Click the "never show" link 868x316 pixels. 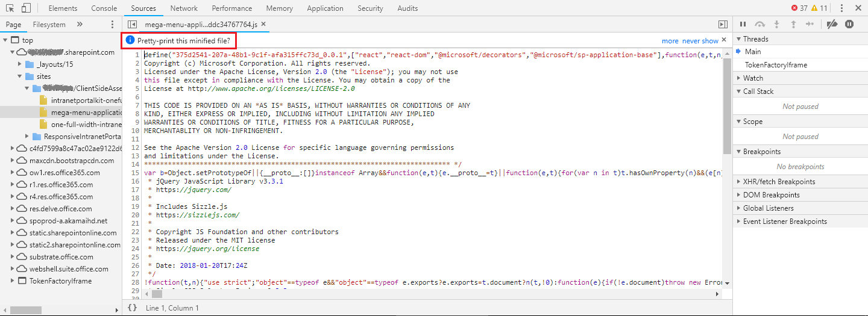(x=700, y=41)
